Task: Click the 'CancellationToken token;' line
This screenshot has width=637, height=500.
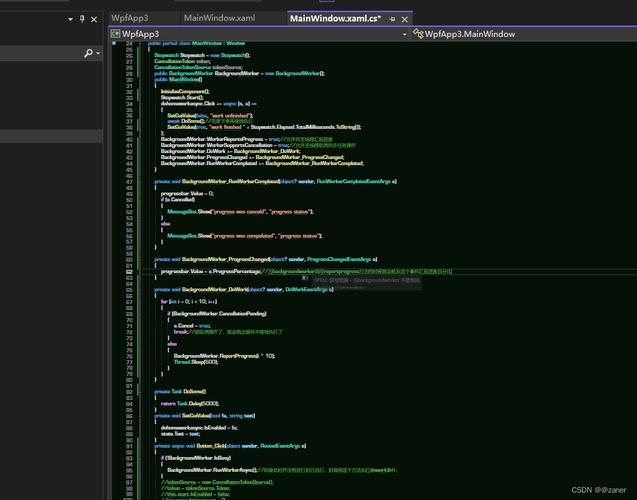Action: pyautogui.click(x=182, y=61)
